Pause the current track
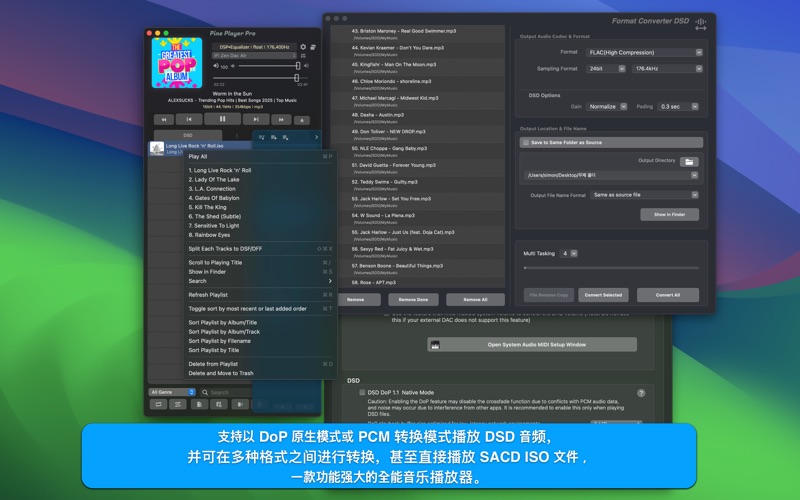The height and width of the screenshot is (500, 800). click(x=222, y=119)
